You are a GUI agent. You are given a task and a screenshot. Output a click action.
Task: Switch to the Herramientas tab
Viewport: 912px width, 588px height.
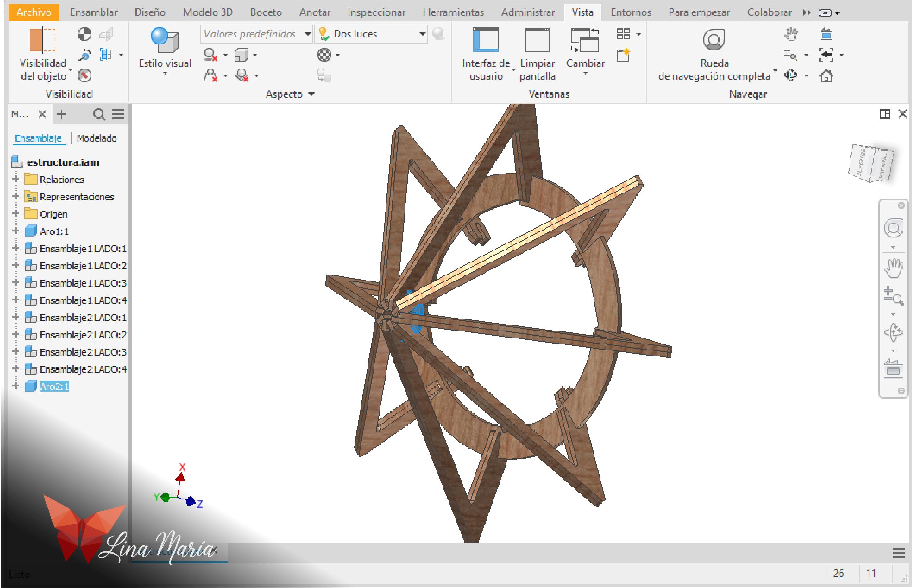[453, 12]
